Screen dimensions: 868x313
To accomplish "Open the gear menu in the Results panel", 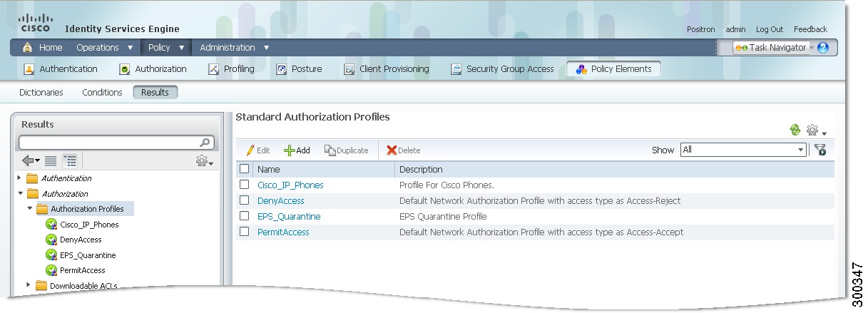I will 205,162.
